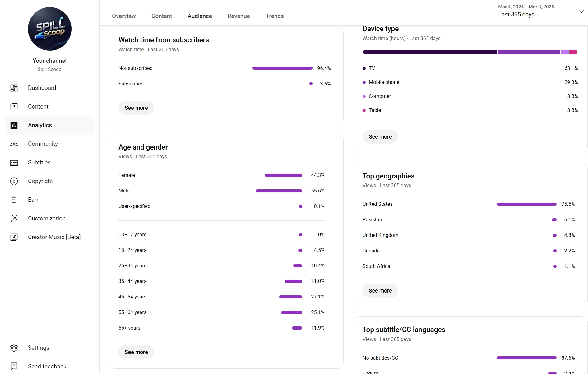Open the Community people icon
The image size is (588, 374).
tap(14, 144)
